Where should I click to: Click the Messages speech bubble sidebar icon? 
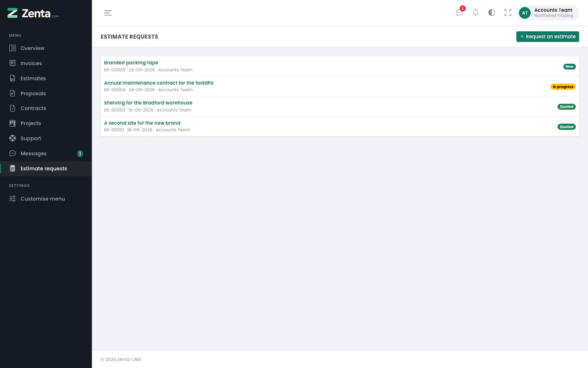click(x=12, y=153)
